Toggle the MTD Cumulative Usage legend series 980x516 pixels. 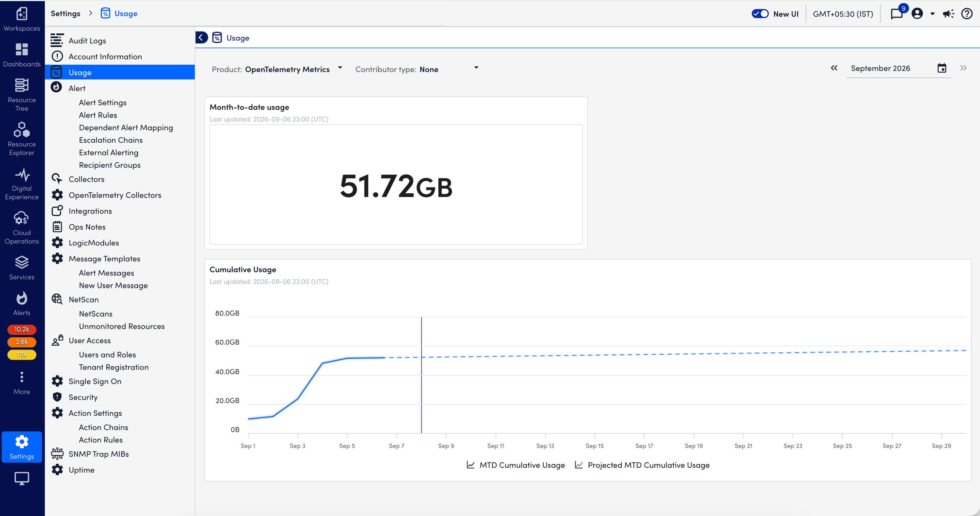click(516, 465)
